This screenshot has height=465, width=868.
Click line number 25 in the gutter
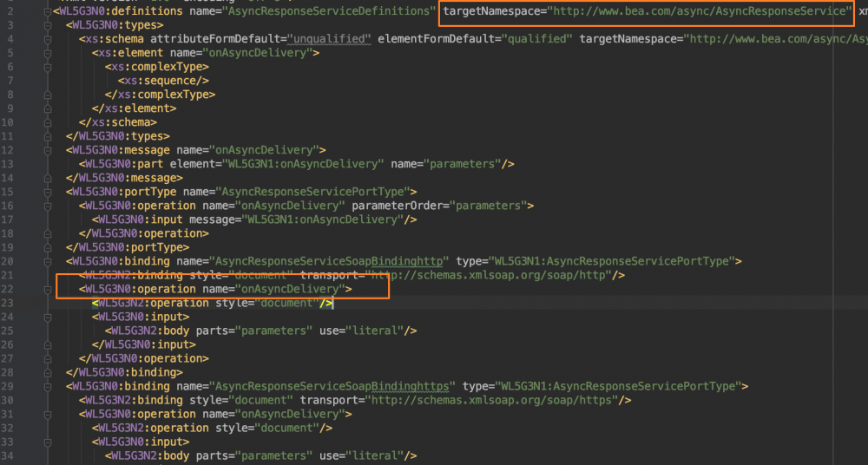pos(7,331)
